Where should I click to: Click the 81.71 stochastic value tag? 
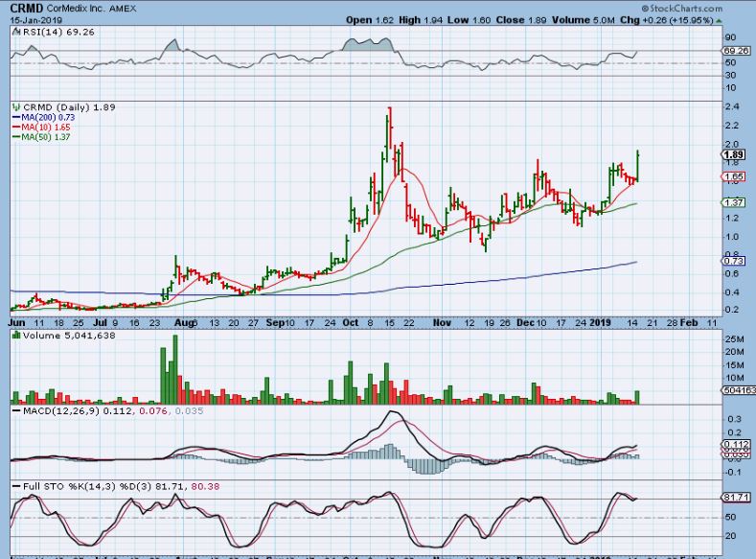click(x=736, y=498)
